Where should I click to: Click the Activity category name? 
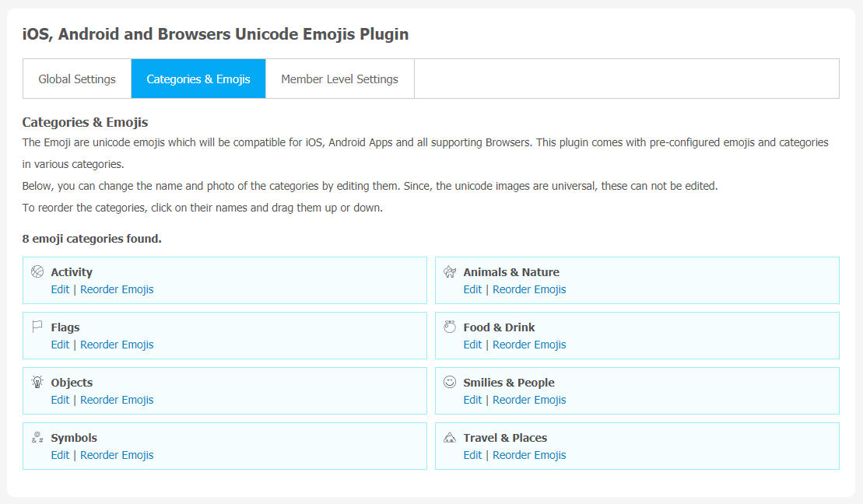(x=72, y=271)
